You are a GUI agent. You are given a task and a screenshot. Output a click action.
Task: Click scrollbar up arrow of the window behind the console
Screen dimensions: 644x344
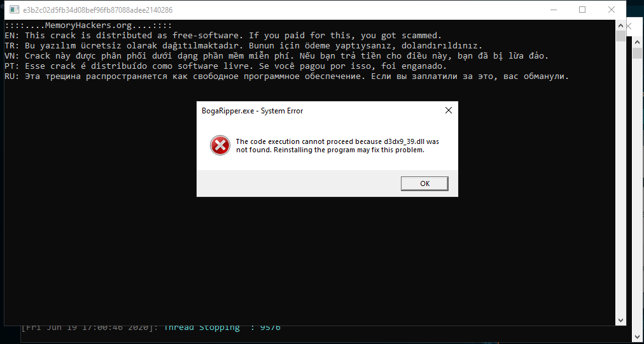pyautogui.click(x=638, y=42)
